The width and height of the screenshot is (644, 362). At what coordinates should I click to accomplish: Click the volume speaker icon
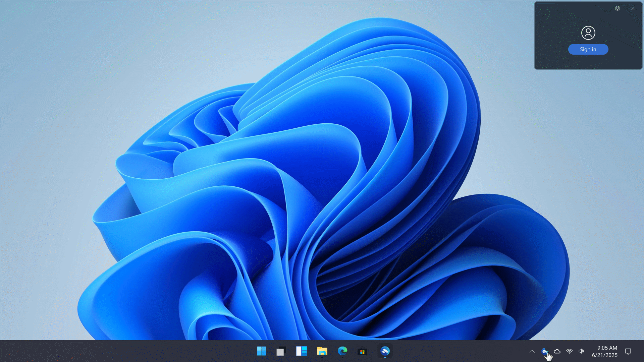(581, 351)
